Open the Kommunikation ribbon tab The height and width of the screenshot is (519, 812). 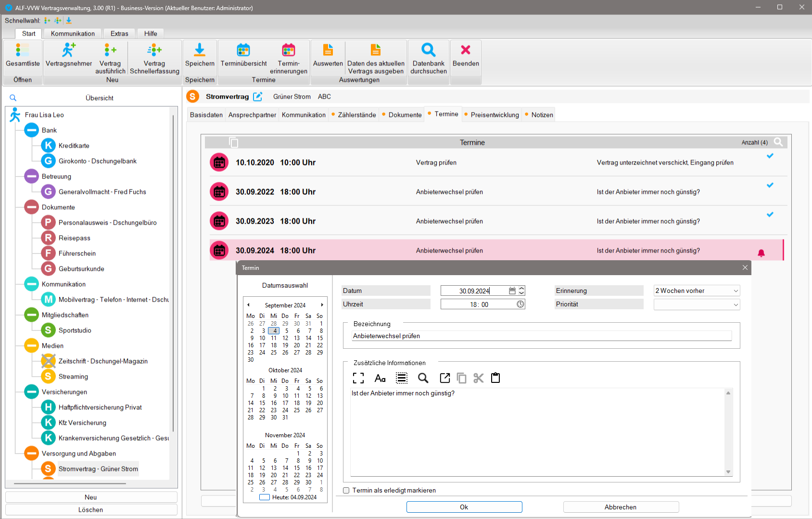pos(73,34)
